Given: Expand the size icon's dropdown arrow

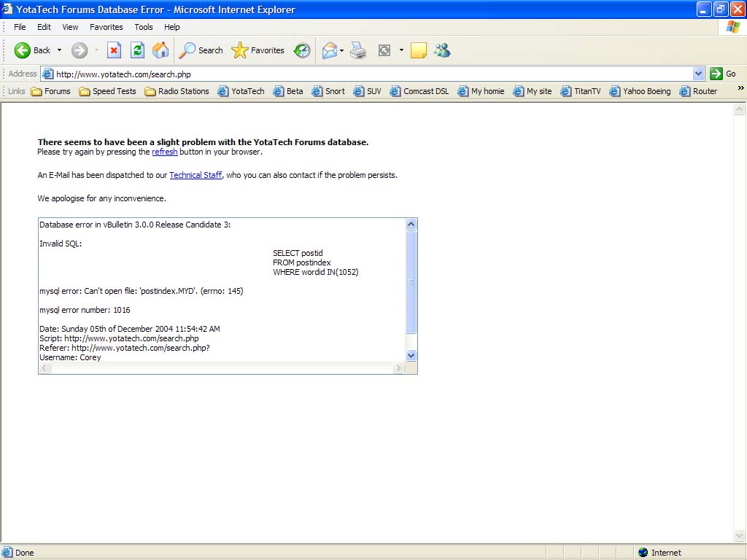Looking at the screenshot, I should coord(401,50).
